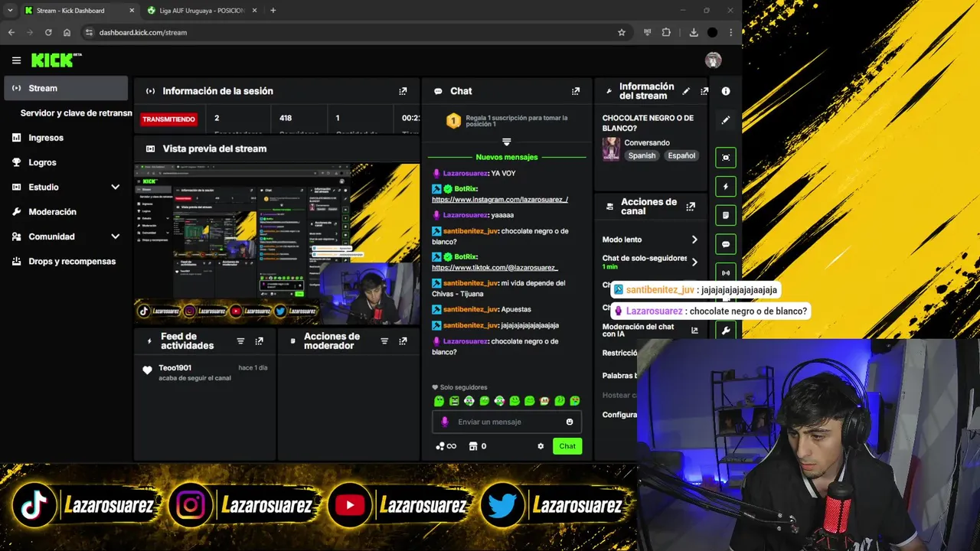Viewport: 980px width, 551px height.
Task: Open BotRix TikTok link in chat
Action: (x=495, y=268)
